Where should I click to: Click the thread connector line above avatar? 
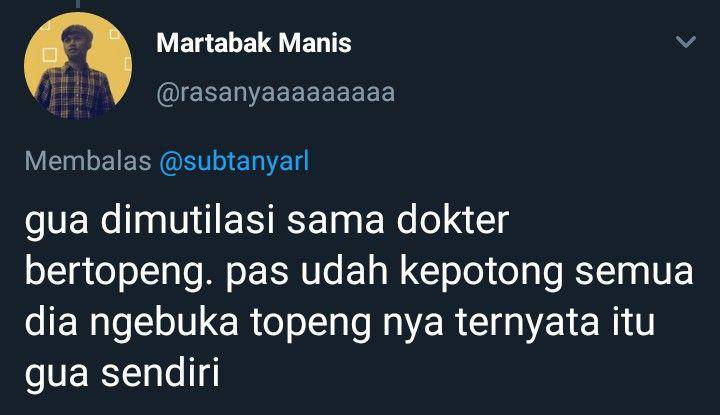tap(78, 4)
